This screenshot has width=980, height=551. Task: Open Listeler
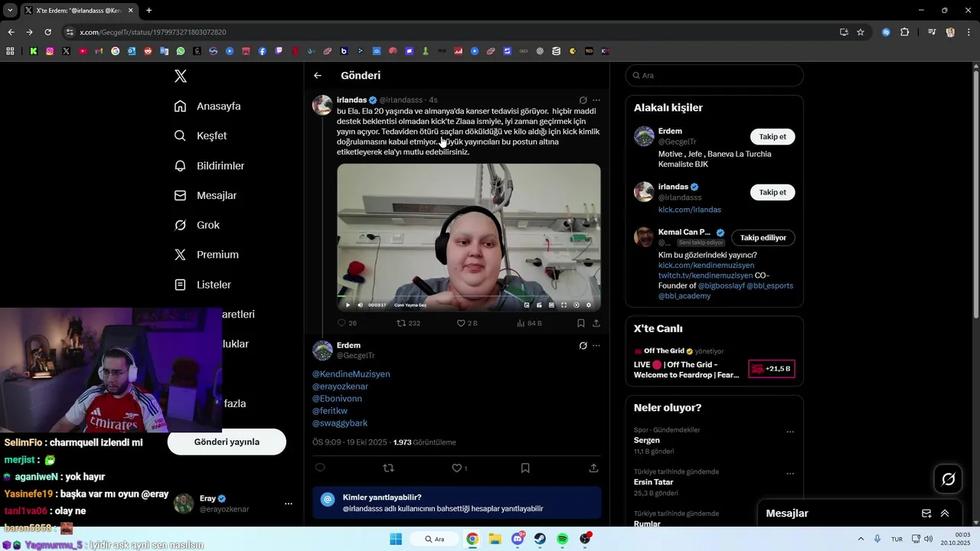pos(202,285)
